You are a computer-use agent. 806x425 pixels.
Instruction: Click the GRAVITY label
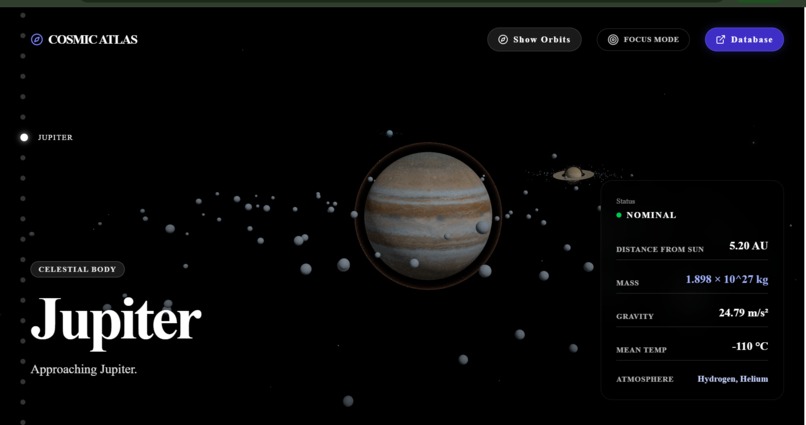click(x=635, y=317)
